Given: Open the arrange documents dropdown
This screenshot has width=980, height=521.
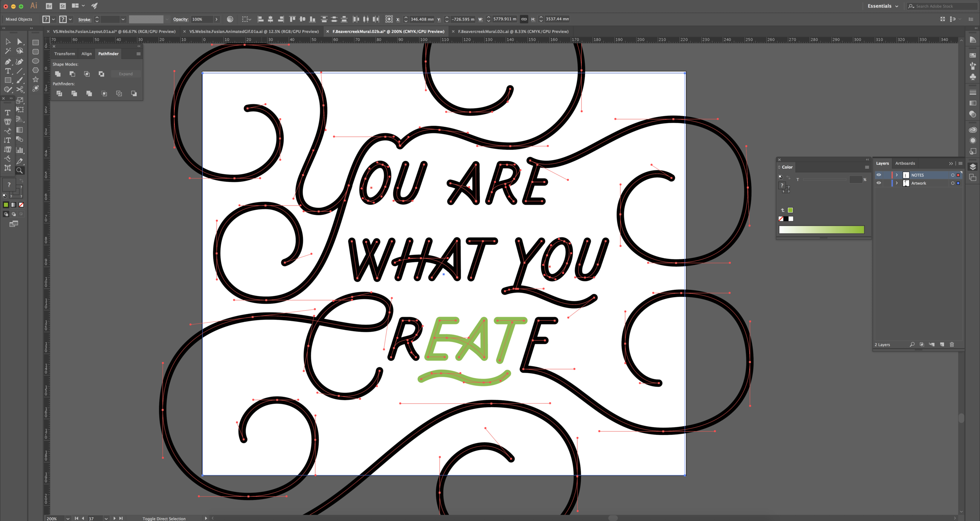Looking at the screenshot, I should pos(78,6).
